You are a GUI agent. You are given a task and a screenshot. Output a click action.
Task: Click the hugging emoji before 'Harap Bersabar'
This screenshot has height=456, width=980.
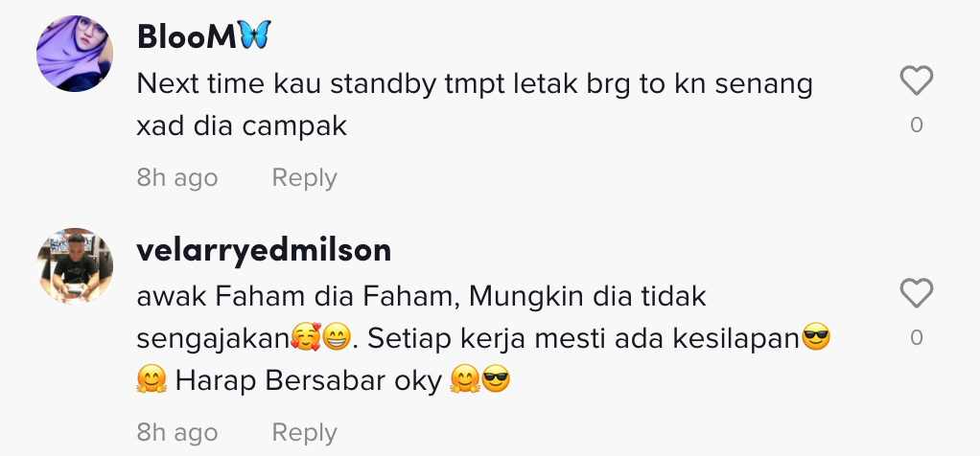[x=152, y=379]
